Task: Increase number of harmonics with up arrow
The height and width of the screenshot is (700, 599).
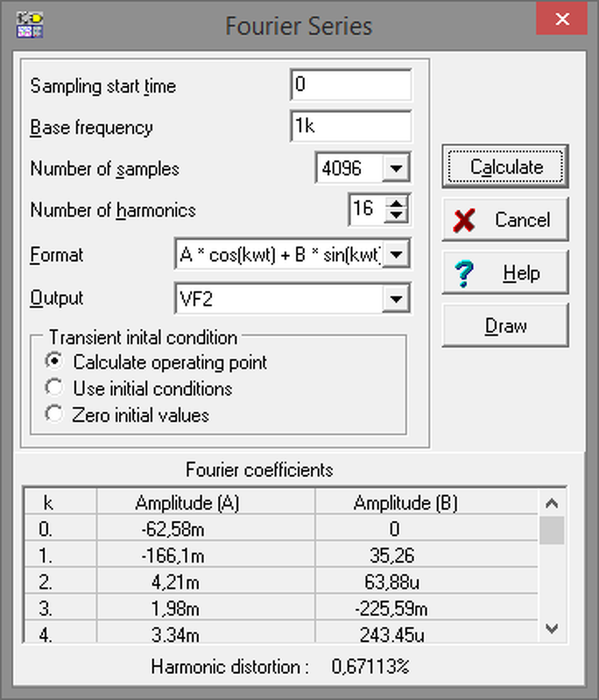Action: click(x=396, y=202)
